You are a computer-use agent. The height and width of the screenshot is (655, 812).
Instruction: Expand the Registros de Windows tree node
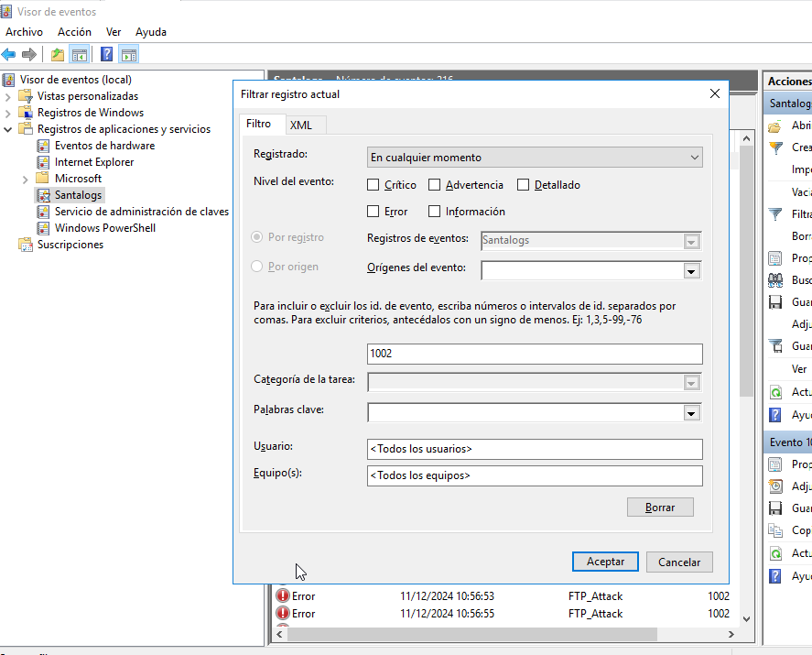coord(7,113)
